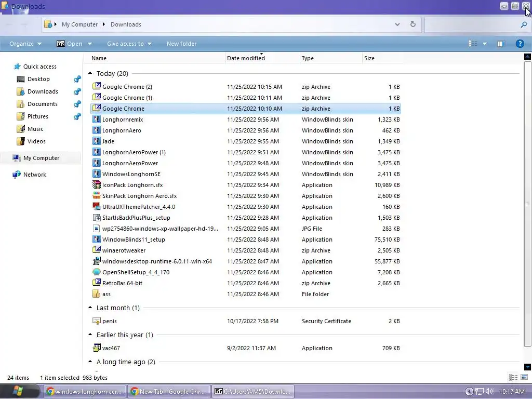Click the Jade skin file icon

97,141
